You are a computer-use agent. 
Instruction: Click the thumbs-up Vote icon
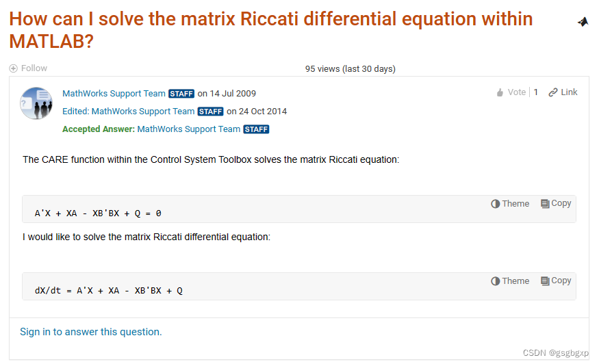(x=500, y=92)
